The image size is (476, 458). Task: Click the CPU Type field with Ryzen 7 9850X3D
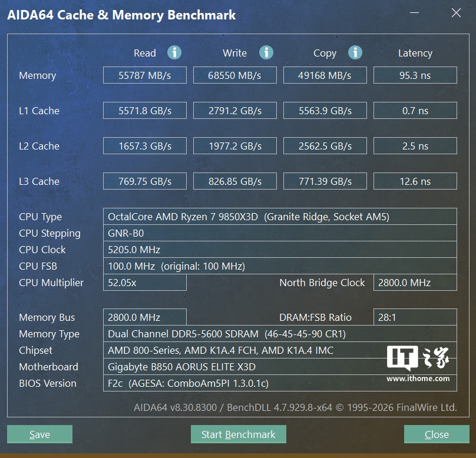[x=280, y=217]
